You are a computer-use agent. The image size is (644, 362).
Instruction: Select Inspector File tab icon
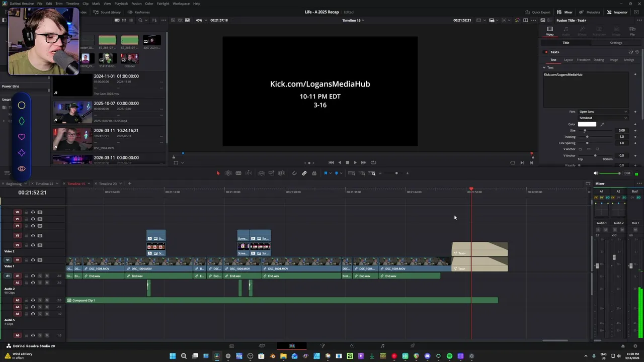pos(632,31)
